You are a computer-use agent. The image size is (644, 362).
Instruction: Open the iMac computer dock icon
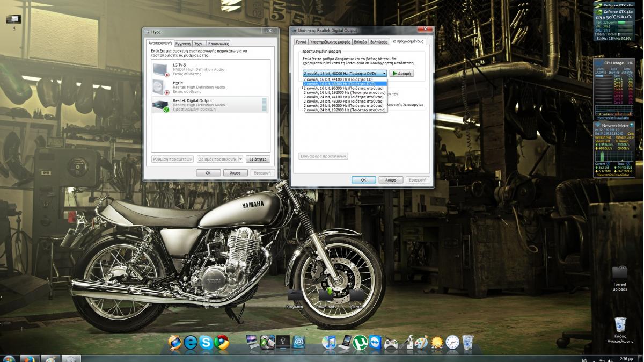tap(252, 342)
